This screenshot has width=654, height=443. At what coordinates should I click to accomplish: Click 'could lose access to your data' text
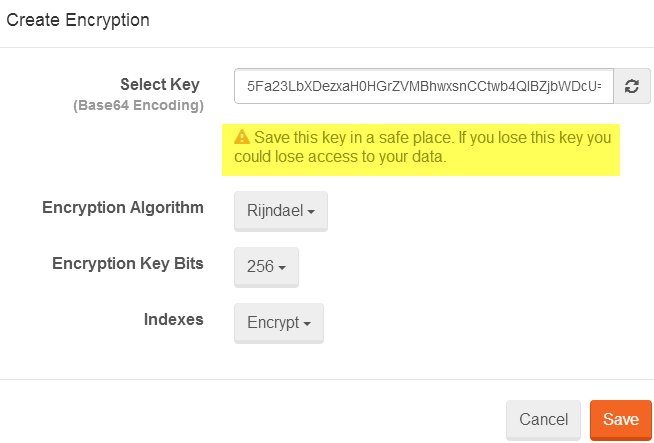pyautogui.click(x=340, y=157)
